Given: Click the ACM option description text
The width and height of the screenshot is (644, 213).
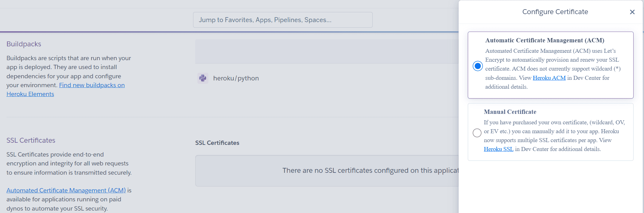Looking at the screenshot, I should coord(553,69).
